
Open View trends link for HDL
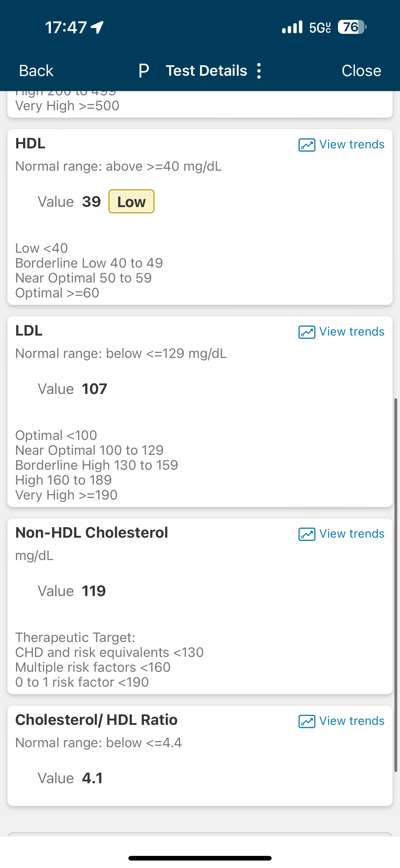pyautogui.click(x=352, y=145)
